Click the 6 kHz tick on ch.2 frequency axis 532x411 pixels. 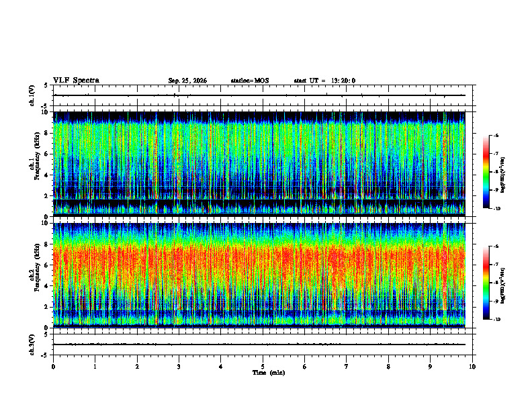[47, 265]
